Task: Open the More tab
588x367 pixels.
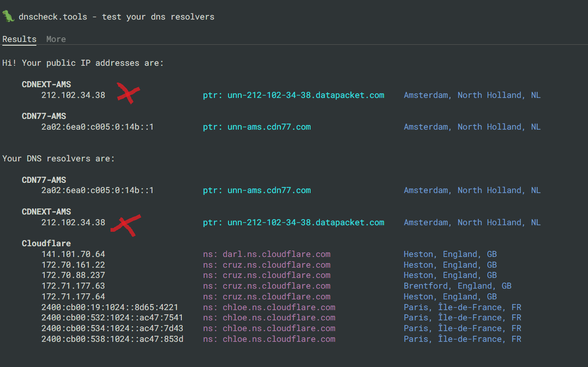Action: click(56, 39)
